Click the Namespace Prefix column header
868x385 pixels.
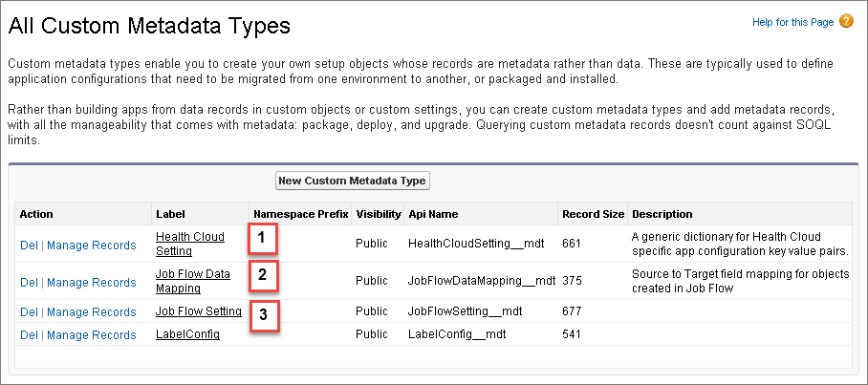point(300,214)
